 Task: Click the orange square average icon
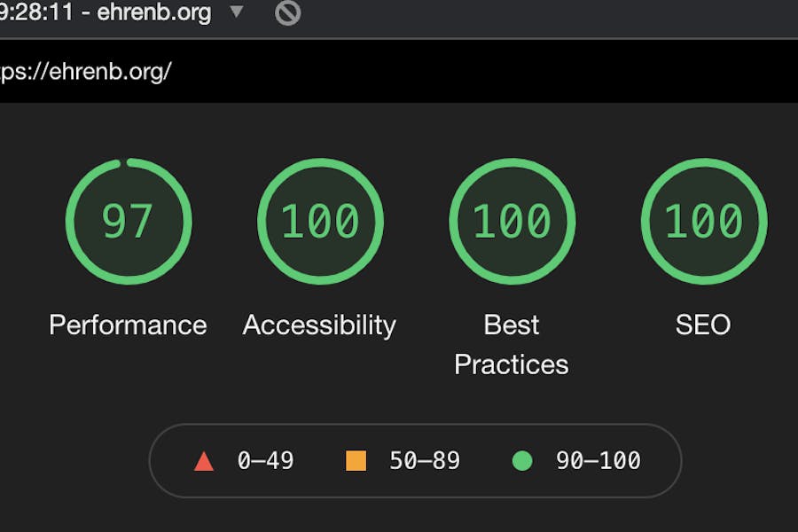[x=356, y=461]
